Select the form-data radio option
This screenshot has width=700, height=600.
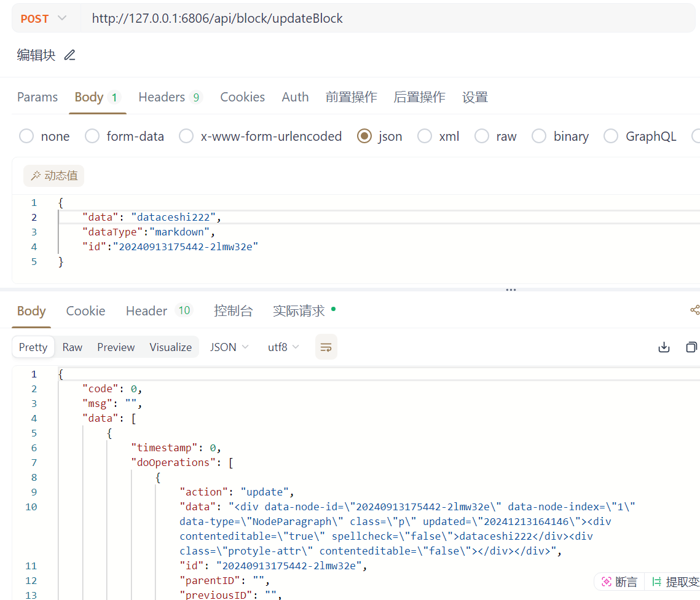click(x=92, y=136)
